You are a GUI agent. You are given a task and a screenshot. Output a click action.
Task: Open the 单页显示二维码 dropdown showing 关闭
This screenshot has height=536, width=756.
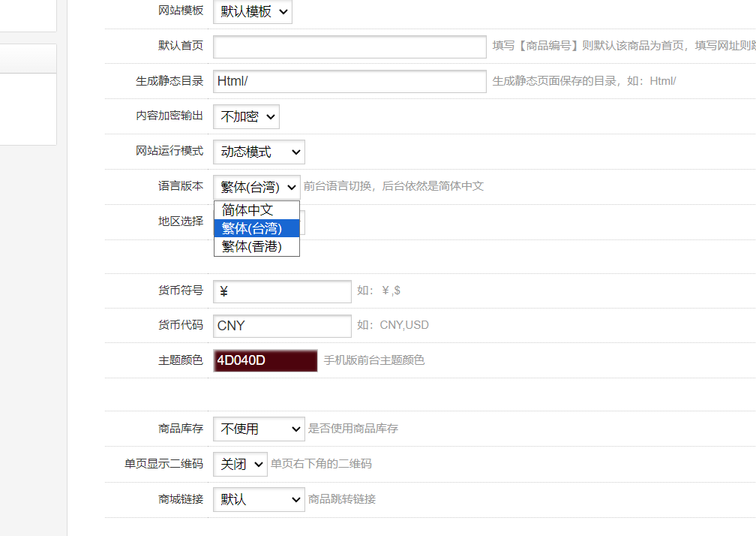[x=240, y=464]
